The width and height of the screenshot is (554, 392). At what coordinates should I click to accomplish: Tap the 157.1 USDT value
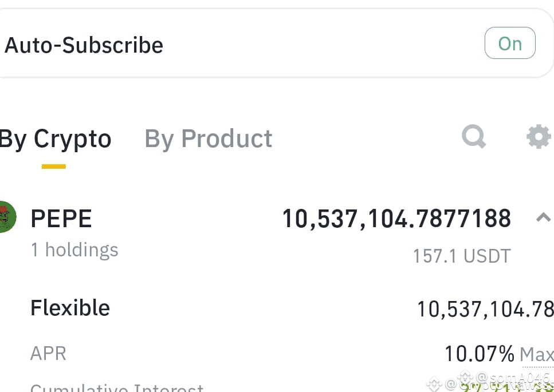click(x=462, y=256)
